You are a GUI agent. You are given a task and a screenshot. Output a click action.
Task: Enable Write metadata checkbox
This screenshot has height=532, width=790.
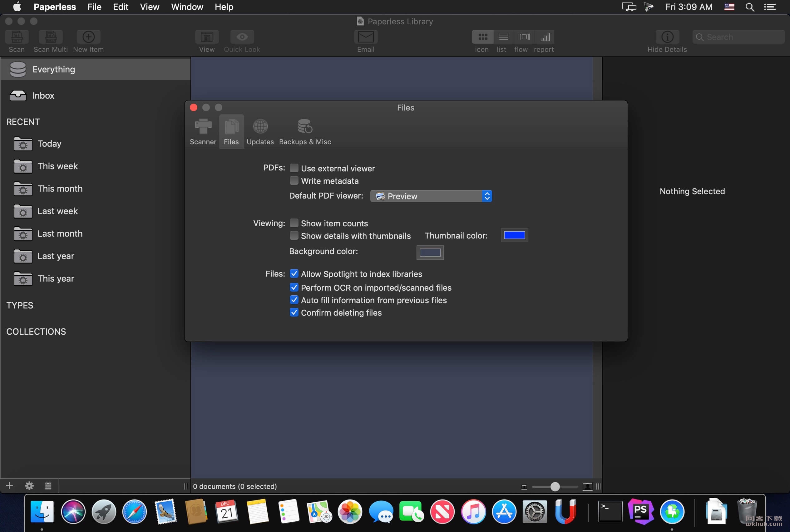coord(294,180)
